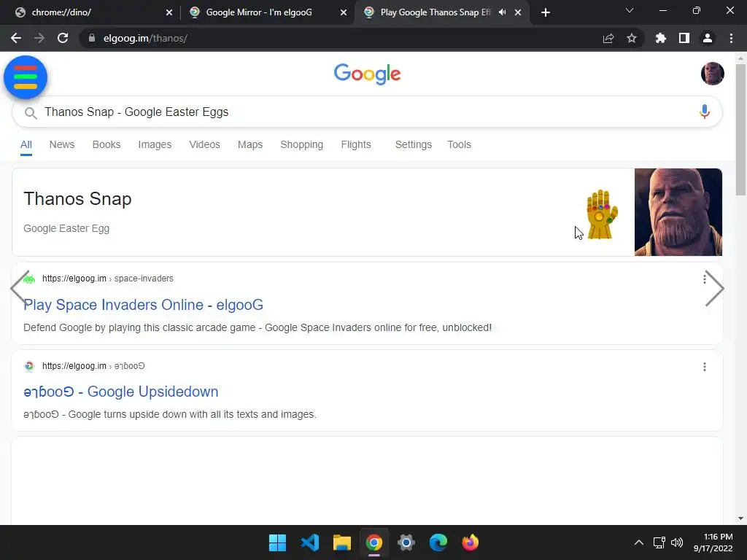This screenshot has height=560, width=747.
Task: Go back to previous page
Action: pyautogui.click(x=16, y=38)
